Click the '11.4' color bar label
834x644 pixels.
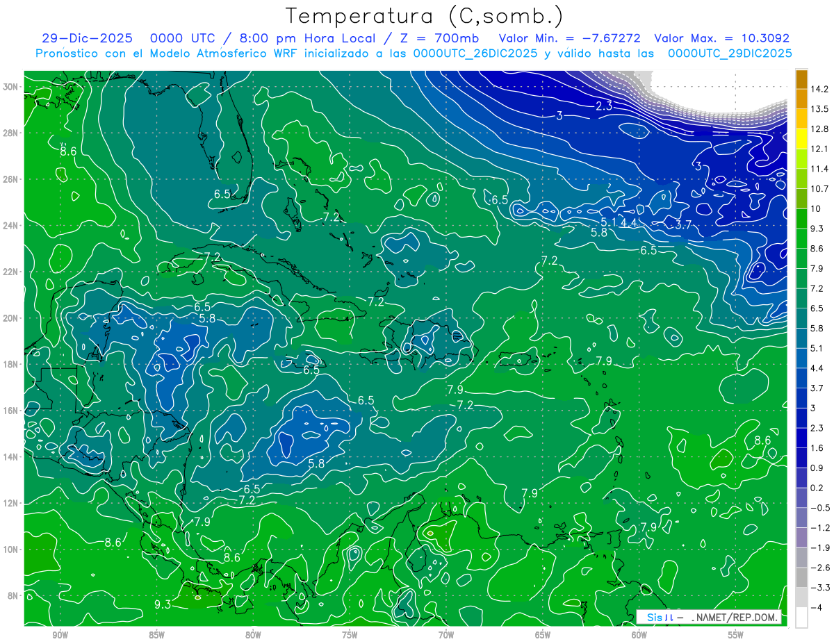819,169
